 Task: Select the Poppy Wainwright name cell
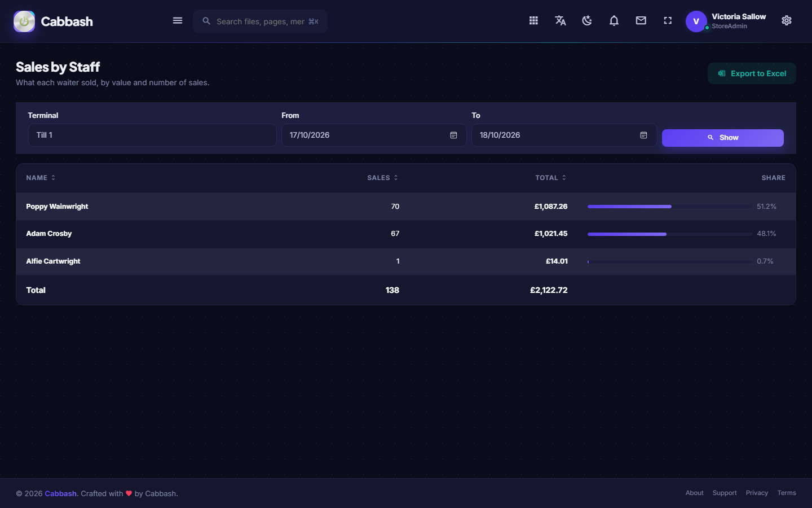(57, 207)
